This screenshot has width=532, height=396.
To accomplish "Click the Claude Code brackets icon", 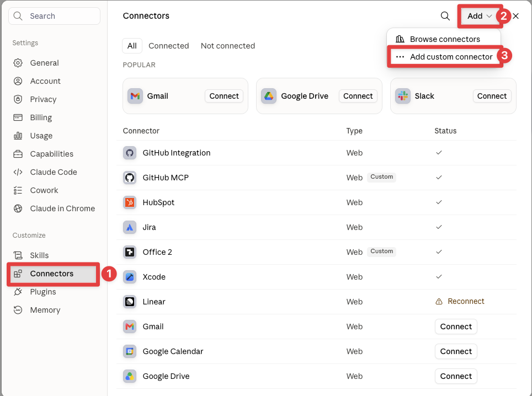I will (x=18, y=172).
